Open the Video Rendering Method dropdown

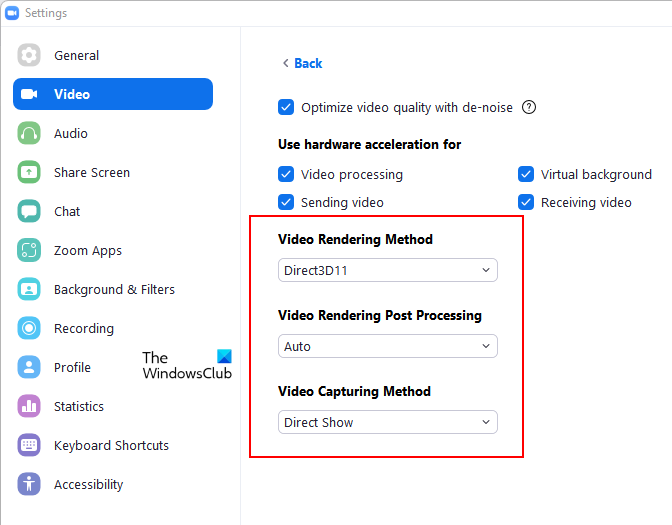(x=387, y=270)
